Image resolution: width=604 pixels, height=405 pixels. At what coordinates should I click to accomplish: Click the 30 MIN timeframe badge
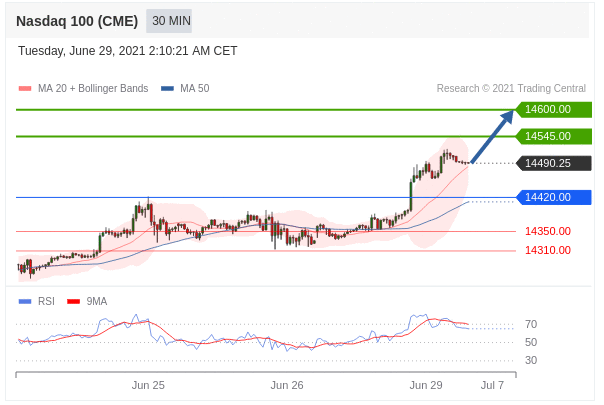(x=170, y=20)
